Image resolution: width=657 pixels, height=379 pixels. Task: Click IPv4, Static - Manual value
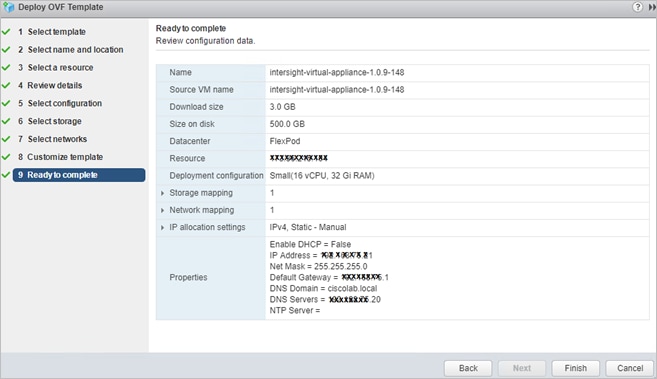[308, 227]
